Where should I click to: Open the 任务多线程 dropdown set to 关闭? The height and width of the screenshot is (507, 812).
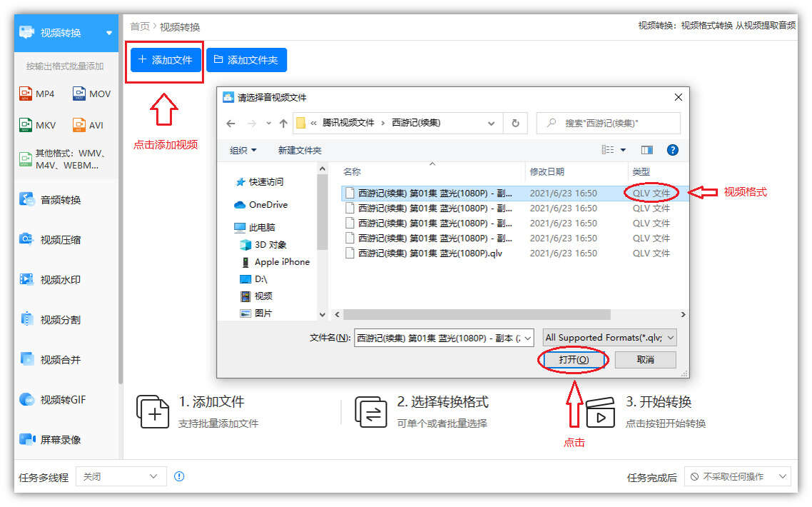click(x=121, y=476)
